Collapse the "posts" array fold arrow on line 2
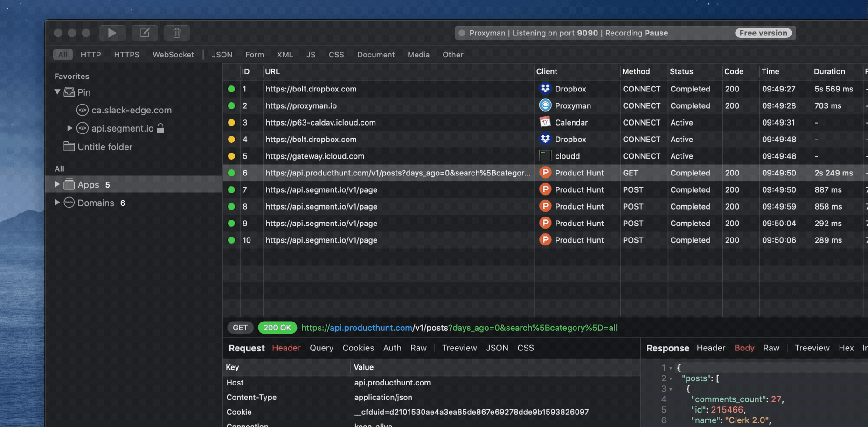Screen dimensions: 868x427 (671, 378)
